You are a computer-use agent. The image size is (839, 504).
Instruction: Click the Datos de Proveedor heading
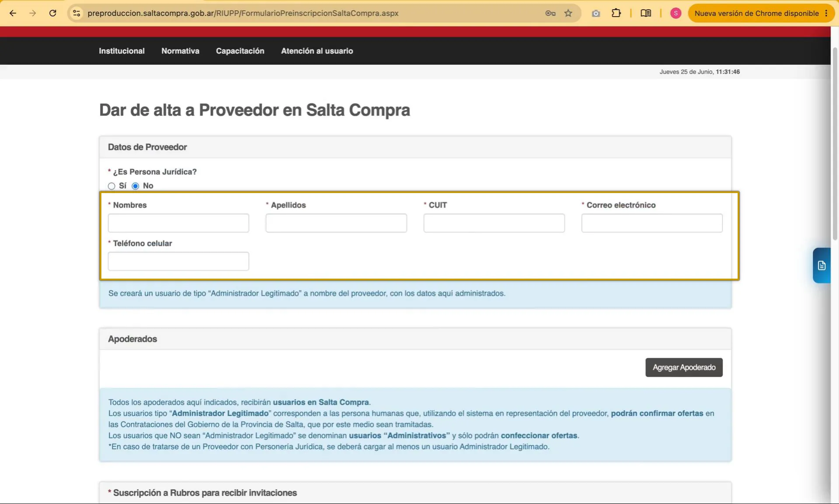(x=147, y=147)
